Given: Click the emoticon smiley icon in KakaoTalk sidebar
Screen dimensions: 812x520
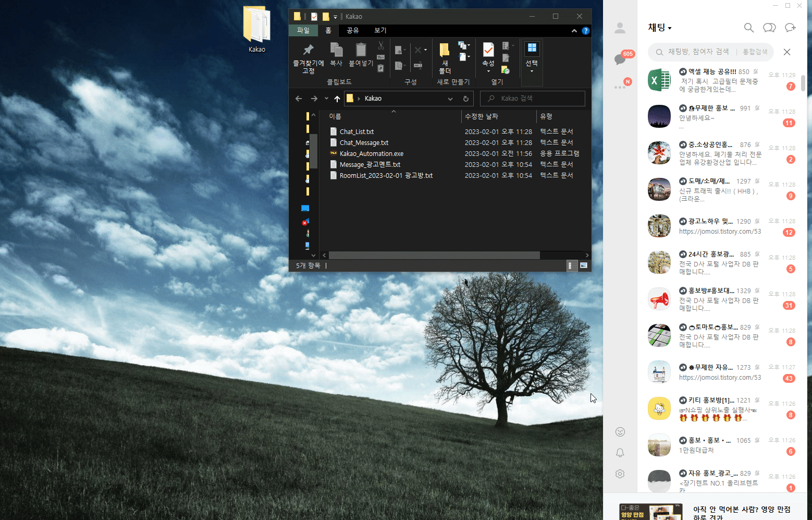Looking at the screenshot, I should (x=620, y=431).
